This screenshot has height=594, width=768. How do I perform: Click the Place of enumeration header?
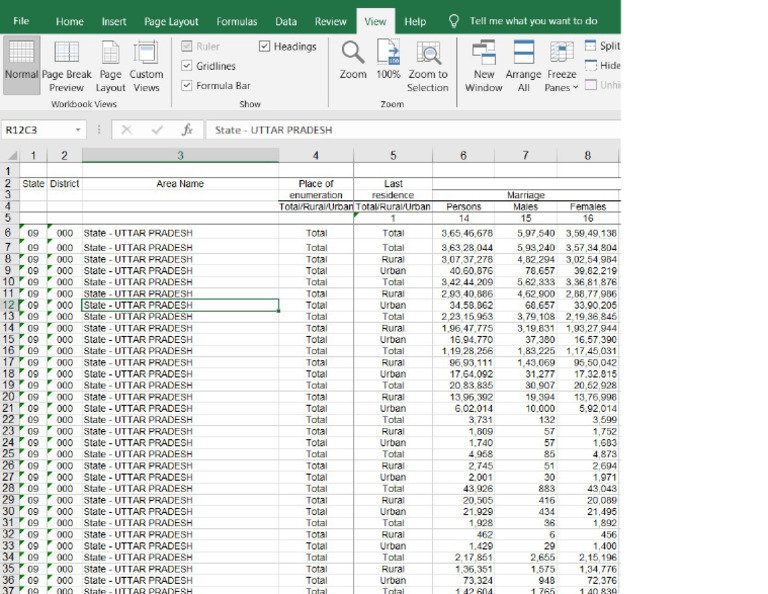[316, 189]
